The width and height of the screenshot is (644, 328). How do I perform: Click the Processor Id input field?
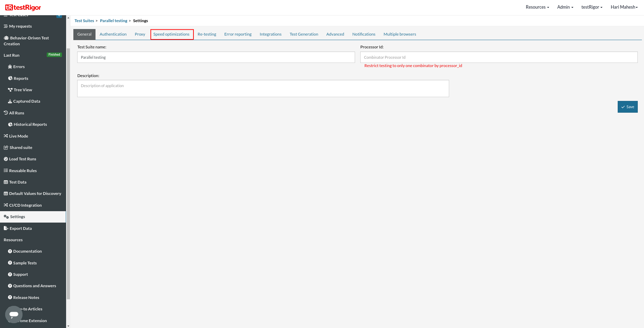point(499,57)
